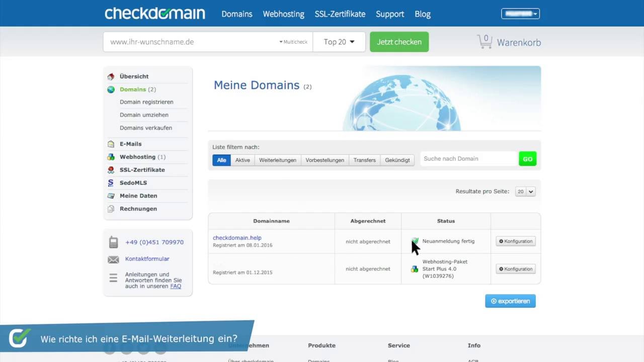644x362 pixels.
Task: Open the Top 20 dropdown
Action: [x=339, y=42]
